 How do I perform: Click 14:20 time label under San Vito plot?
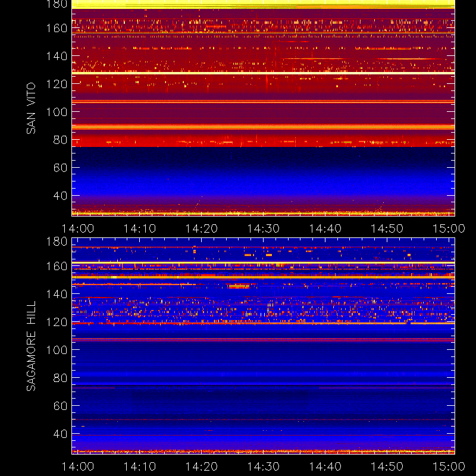[202, 228]
